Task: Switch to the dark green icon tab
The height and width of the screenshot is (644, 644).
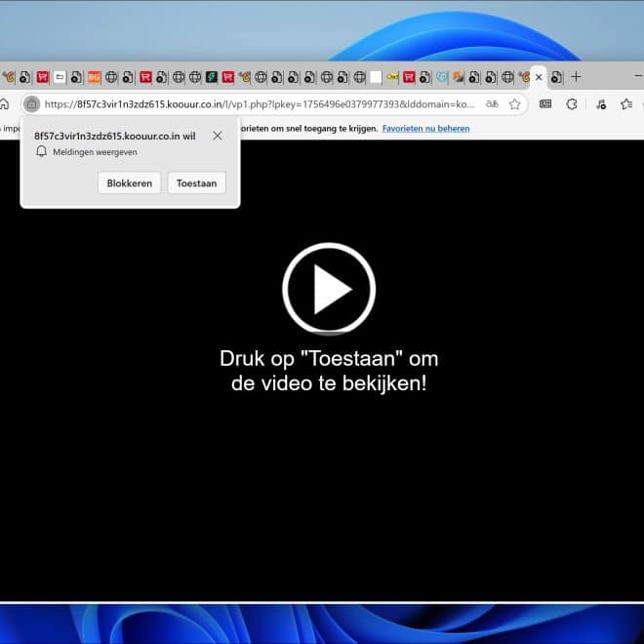Action: (x=212, y=77)
